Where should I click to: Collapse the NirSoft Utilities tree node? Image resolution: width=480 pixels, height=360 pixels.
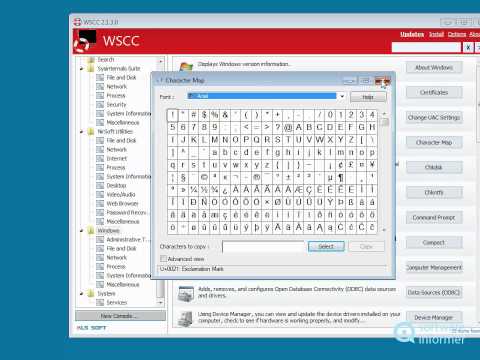pos(82,132)
